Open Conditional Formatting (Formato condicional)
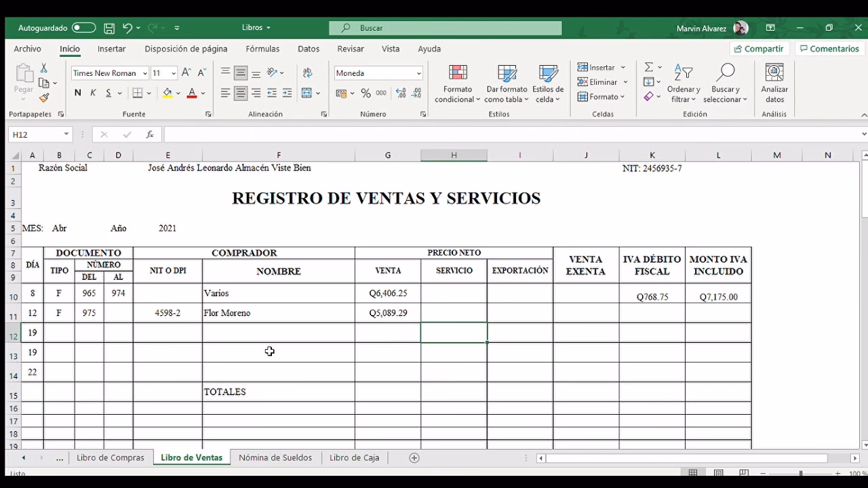Image resolution: width=868 pixels, height=488 pixels. [x=458, y=84]
